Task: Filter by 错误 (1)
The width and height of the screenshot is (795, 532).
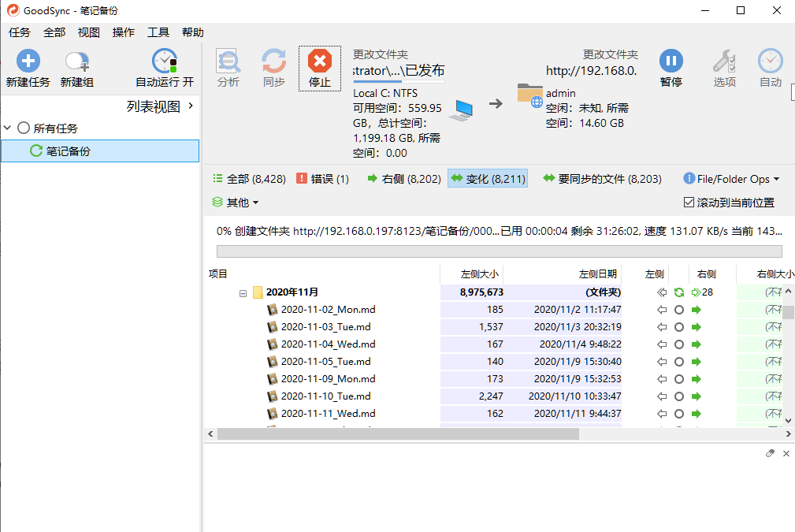Action: 322,179
